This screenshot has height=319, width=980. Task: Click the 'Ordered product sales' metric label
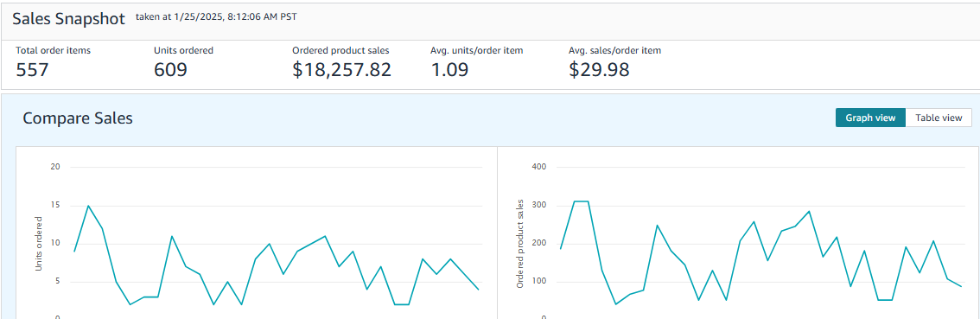[x=340, y=51]
